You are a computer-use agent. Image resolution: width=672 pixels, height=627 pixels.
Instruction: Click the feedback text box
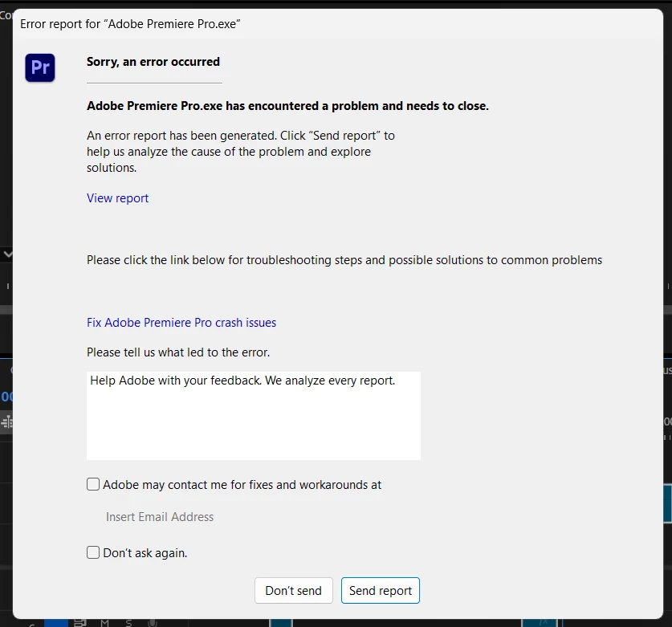[x=253, y=416]
